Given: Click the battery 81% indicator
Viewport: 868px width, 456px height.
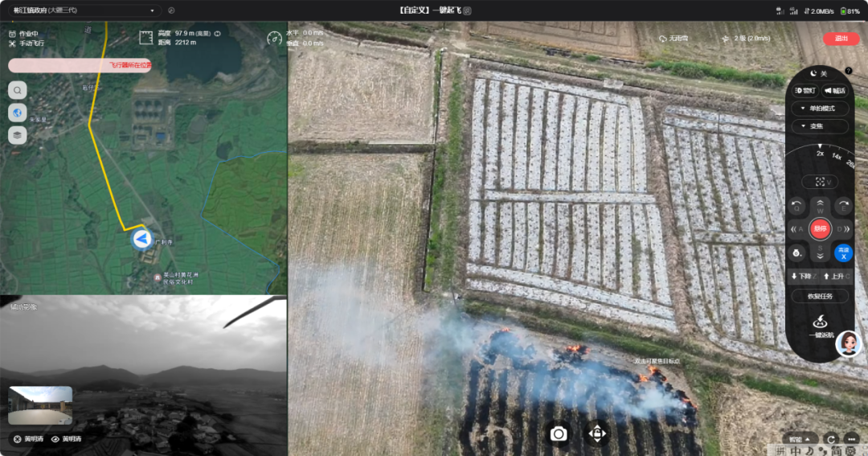Looking at the screenshot, I should click(x=850, y=10).
